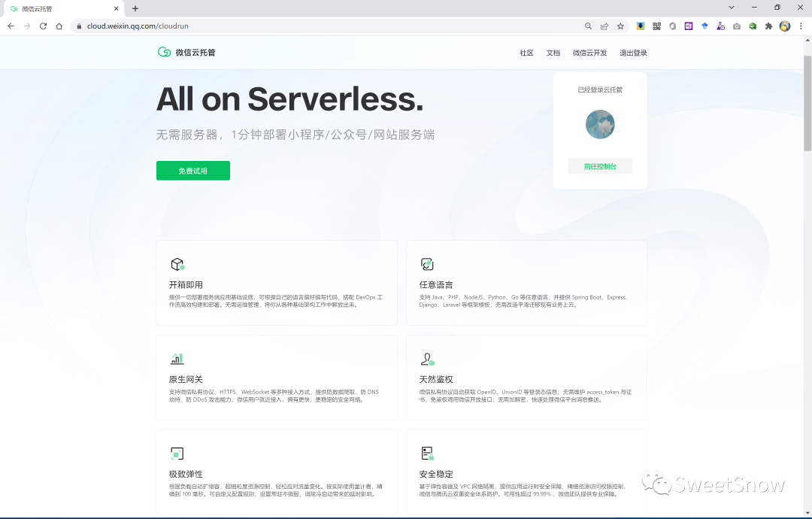Click the address bar URL field
This screenshot has height=519, width=812.
click(332, 26)
